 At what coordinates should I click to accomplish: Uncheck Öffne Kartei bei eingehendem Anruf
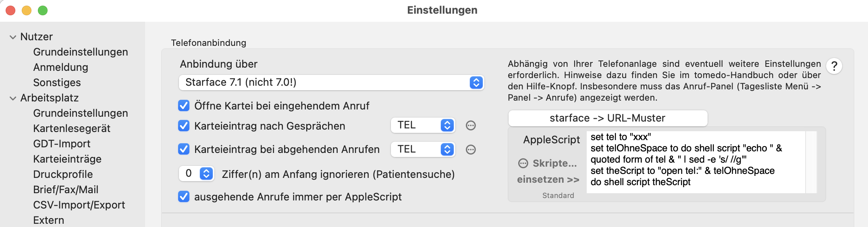[184, 106]
